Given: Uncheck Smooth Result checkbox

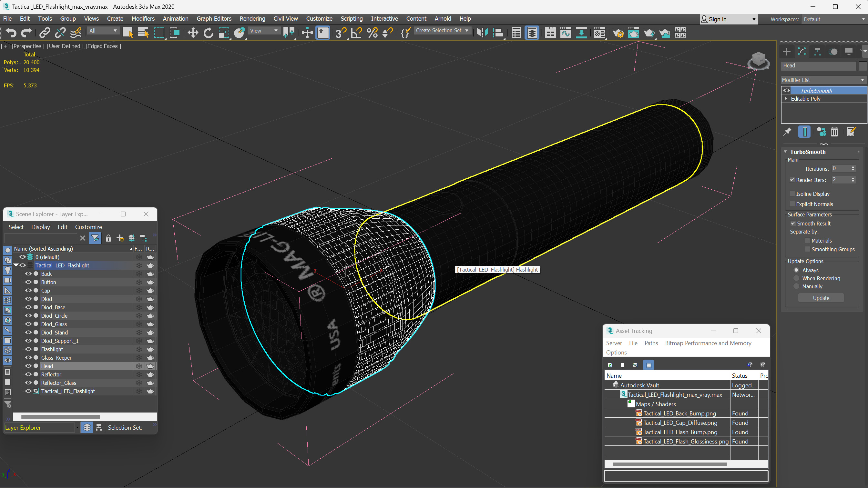Looking at the screenshot, I should (793, 223).
